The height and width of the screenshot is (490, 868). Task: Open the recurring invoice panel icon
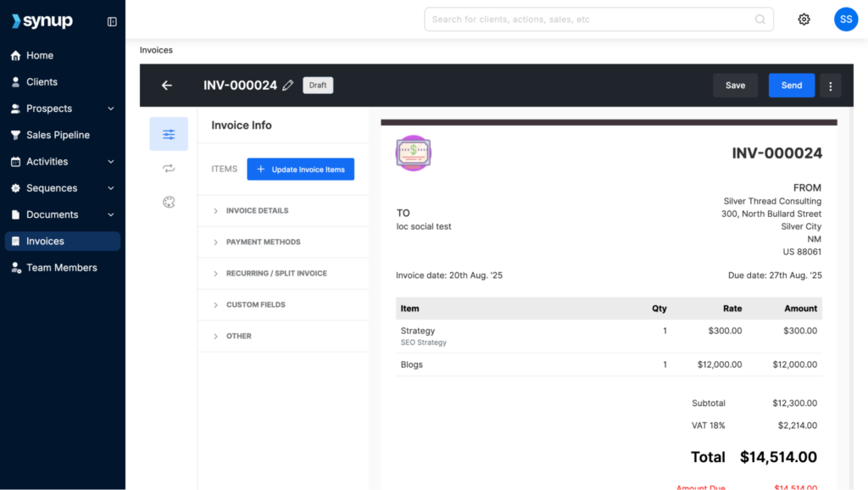(169, 168)
